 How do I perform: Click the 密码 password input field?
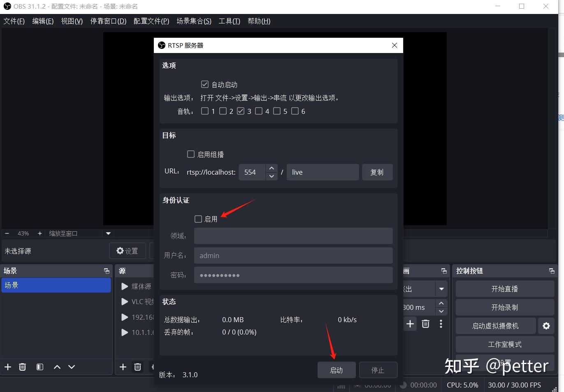[x=292, y=275]
